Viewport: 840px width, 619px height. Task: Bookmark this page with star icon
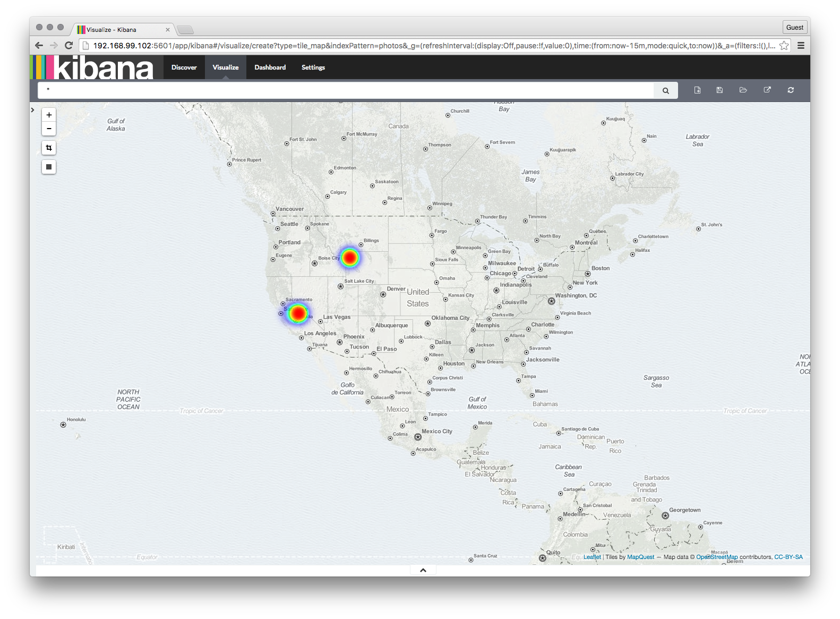pos(784,46)
